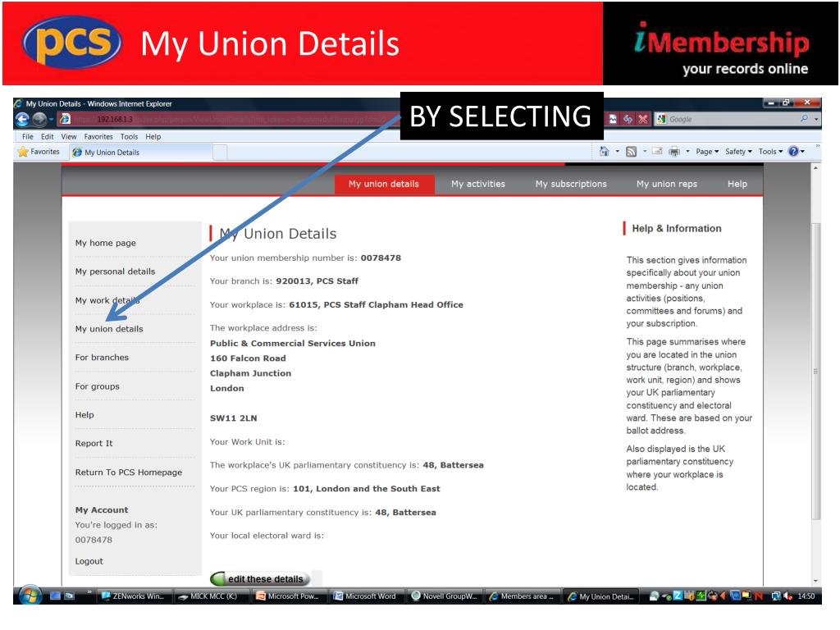Image resolution: width=840 pixels, height=630 pixels.
Task: Go back with the browser Back arrow
Action: pyautogui.click(x=22, y=119)
